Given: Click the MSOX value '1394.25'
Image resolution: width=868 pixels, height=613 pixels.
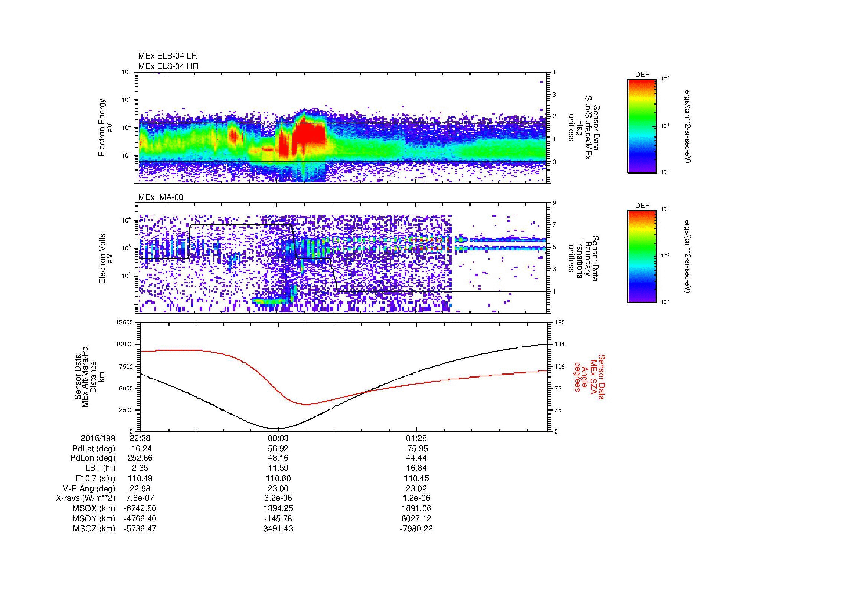Looking at the screenshot, I should tap(278, 508).
